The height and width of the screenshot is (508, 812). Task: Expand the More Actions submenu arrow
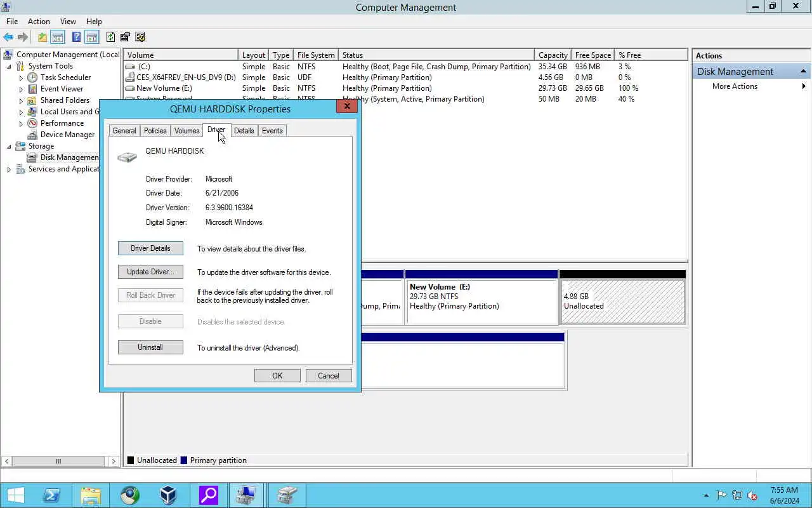coord(804,86)
